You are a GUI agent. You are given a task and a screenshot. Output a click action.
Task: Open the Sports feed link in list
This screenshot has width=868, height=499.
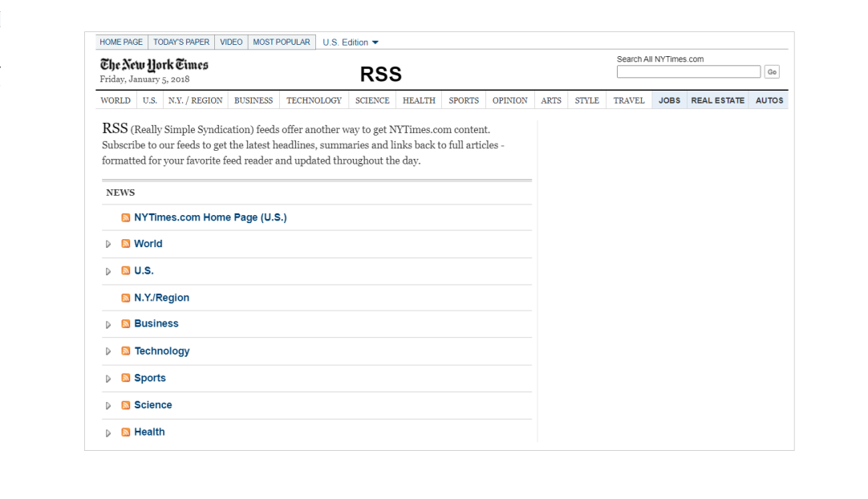click(150, 379)
